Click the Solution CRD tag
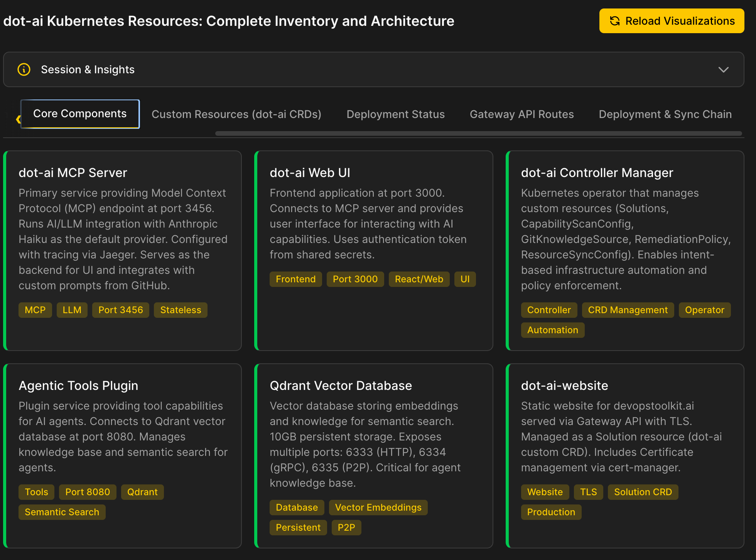The height and width of the screenshot is (560, 756). [x=643, y=492]
